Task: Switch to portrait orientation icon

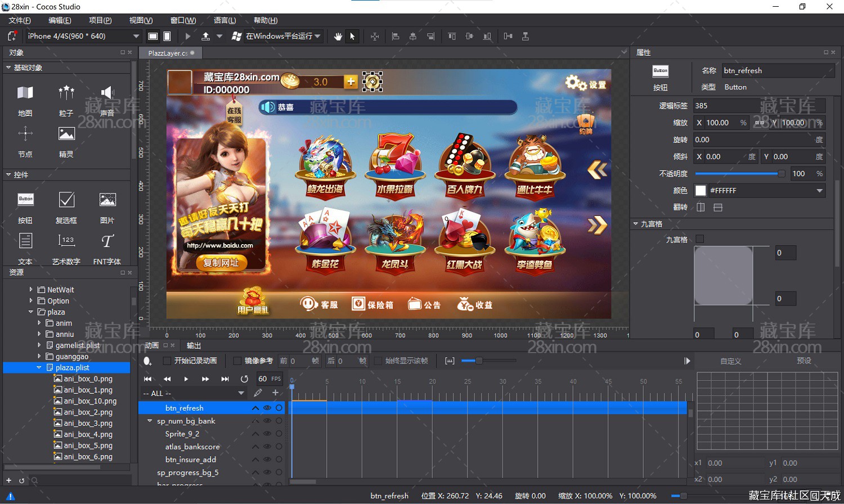Action: point(167,36)
